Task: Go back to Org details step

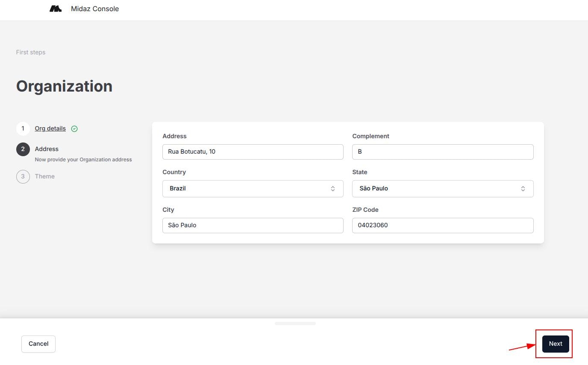Action: [x=50, y=128]
